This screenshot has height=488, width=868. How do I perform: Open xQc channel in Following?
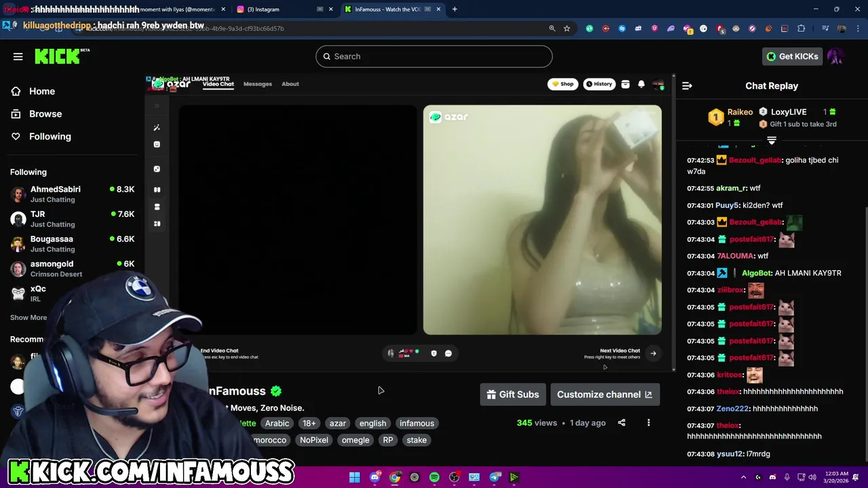click(73, 293)
